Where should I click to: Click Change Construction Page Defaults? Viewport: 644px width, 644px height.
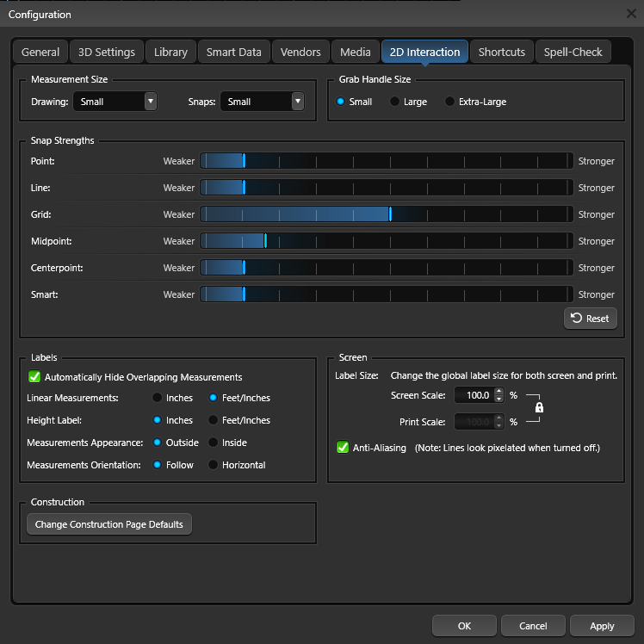point(108,524)
